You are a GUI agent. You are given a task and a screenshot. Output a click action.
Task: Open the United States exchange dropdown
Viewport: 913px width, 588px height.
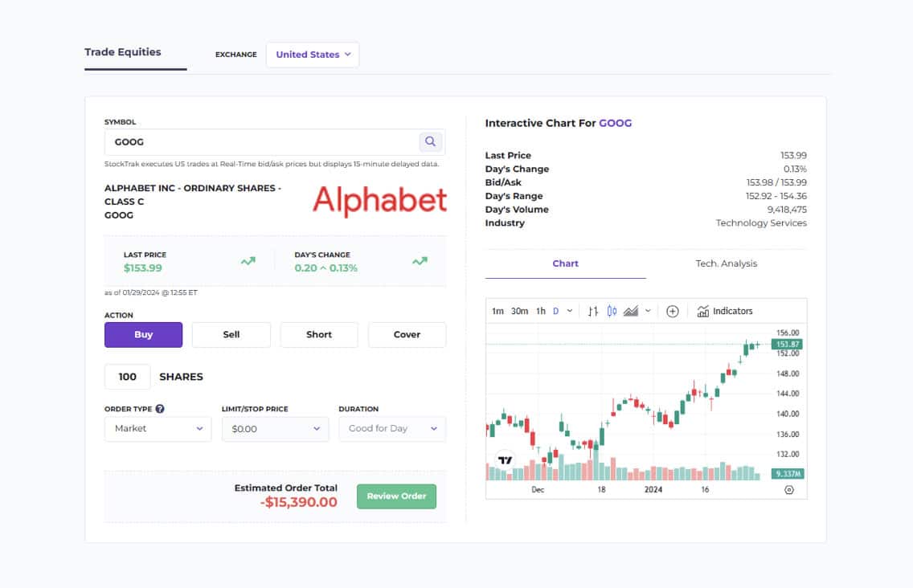click(313, 55)
